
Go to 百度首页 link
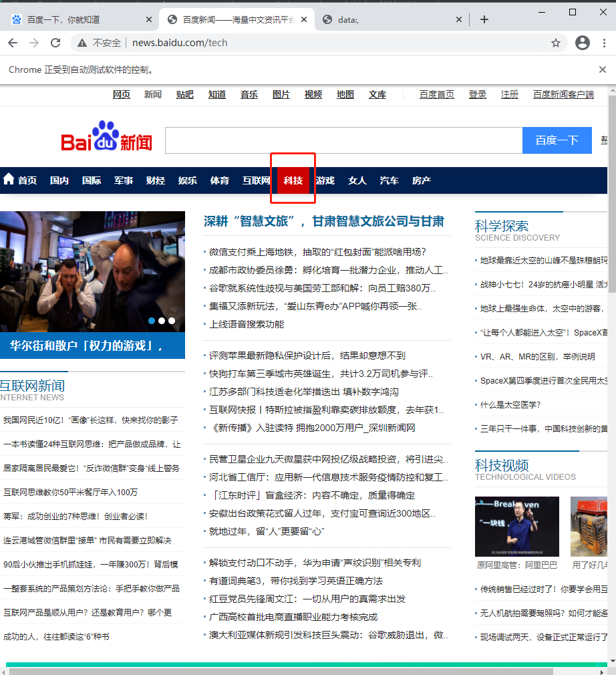point(437,94)
